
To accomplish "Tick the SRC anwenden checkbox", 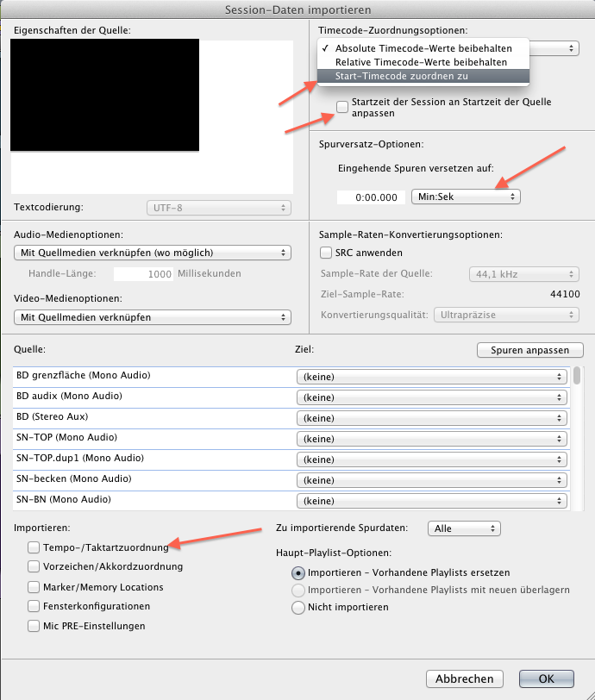I will tap(326, 253).
